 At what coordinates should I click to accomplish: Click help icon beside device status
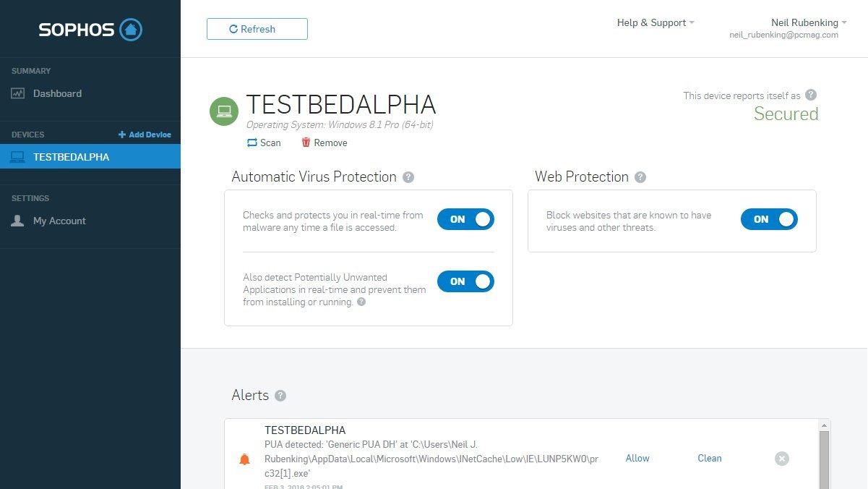coord(811,95)
